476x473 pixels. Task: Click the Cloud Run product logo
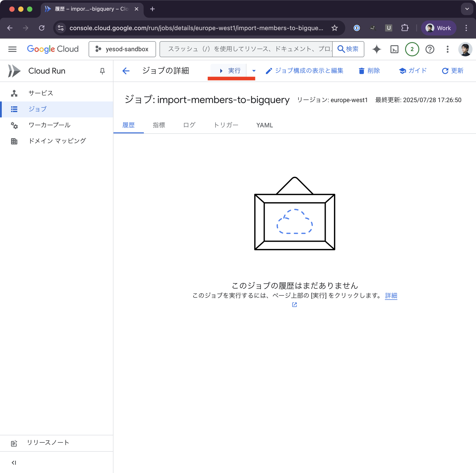pyautogui.click(x=14, y=71)
